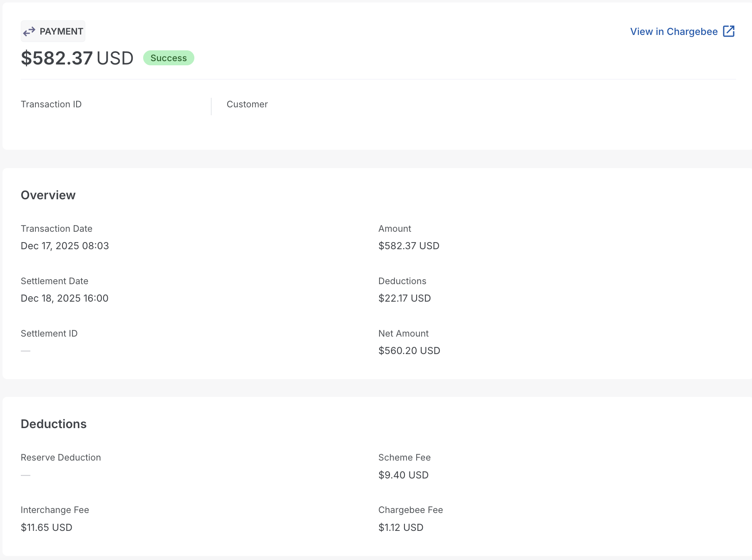Select the Net Amount $560.20 USD value
The image size is (752, 560).
click(409, 350)
